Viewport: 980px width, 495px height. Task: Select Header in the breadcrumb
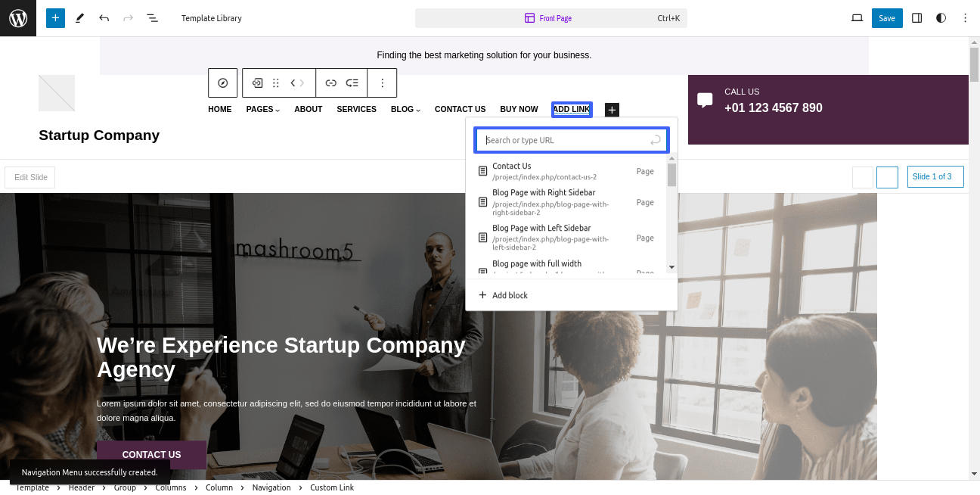(82, 487)
